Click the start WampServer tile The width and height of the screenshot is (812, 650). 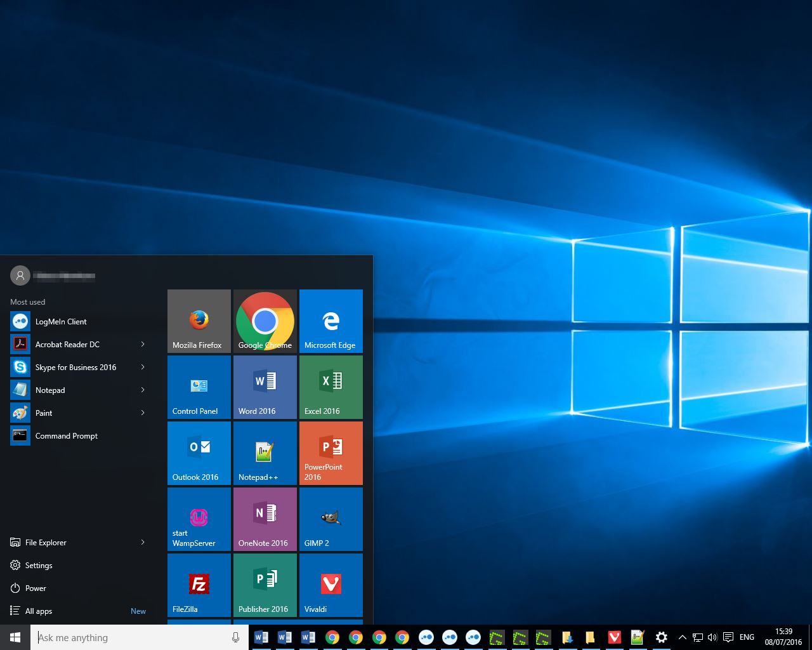(199, 519)
